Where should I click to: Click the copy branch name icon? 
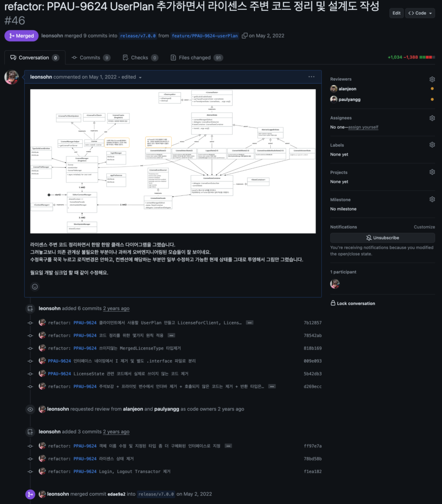pos(245,36)
